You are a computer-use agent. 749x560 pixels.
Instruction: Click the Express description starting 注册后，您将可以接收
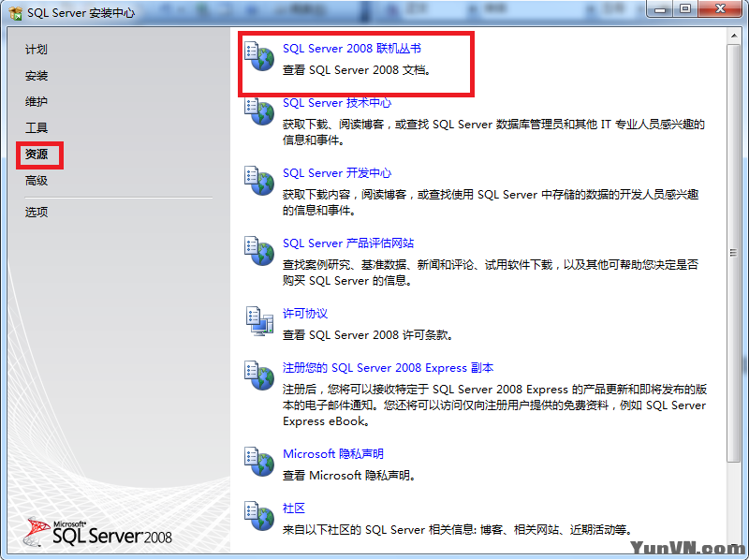[494, 405]
